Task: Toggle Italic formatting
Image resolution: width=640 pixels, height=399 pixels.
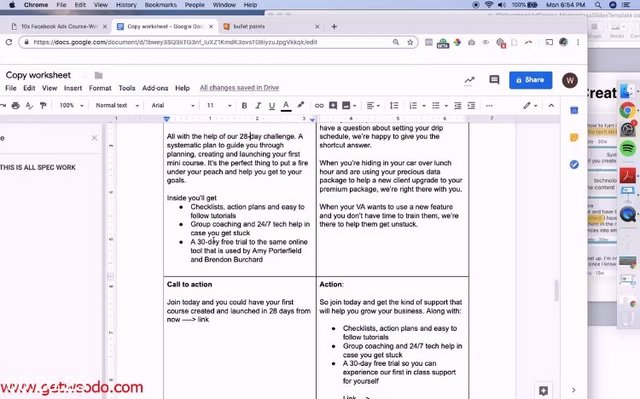Action: [258, 106]
